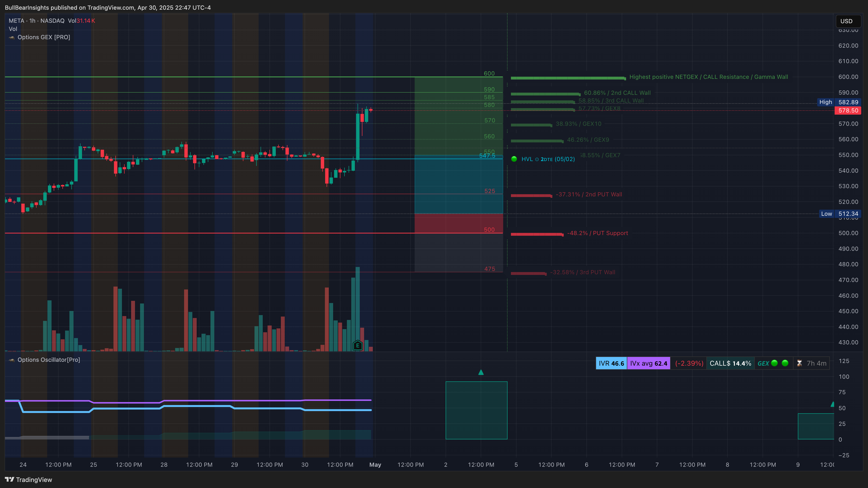The image size is (868, 488).
Task: Click the IVR 46.6 badge
Action: [611, 363]
